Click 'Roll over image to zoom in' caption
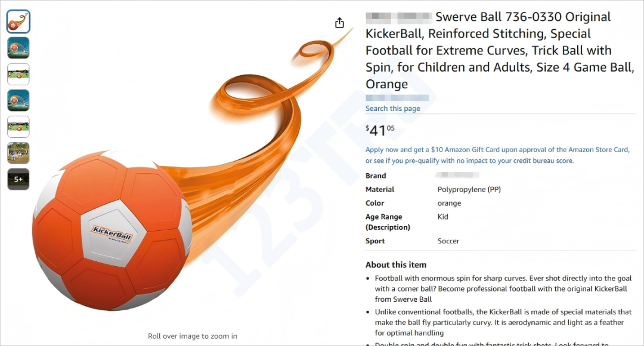 [192, 336]
